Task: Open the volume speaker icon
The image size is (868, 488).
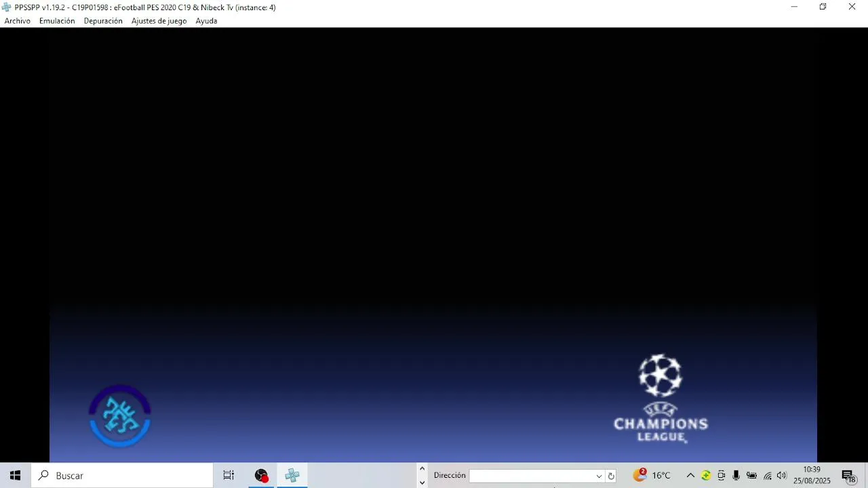Action: [x=782, y=476]
